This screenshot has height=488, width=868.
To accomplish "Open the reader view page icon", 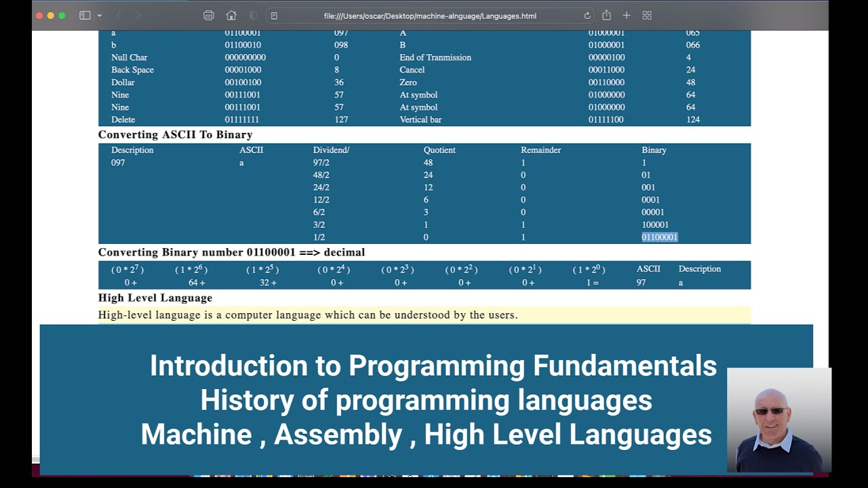I will (274, 16).
